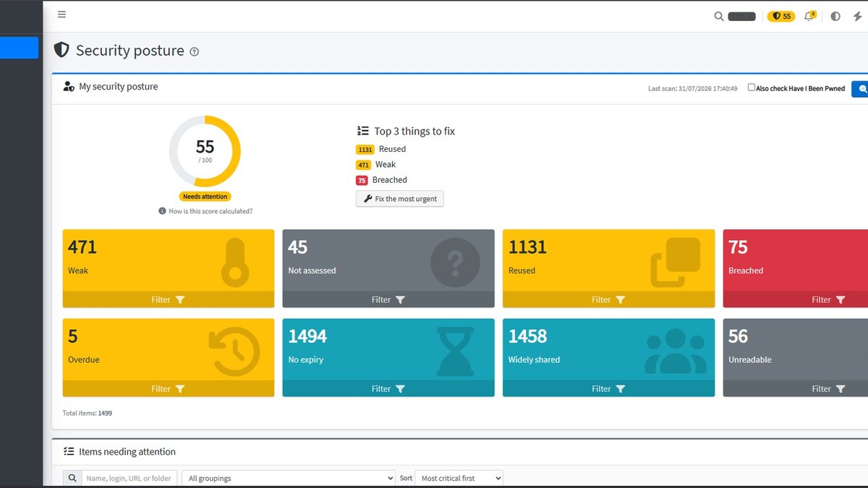Click the lightning bolt quick actions icon
The height and width of the screenshot is (488, 868).
pos(858,16)
